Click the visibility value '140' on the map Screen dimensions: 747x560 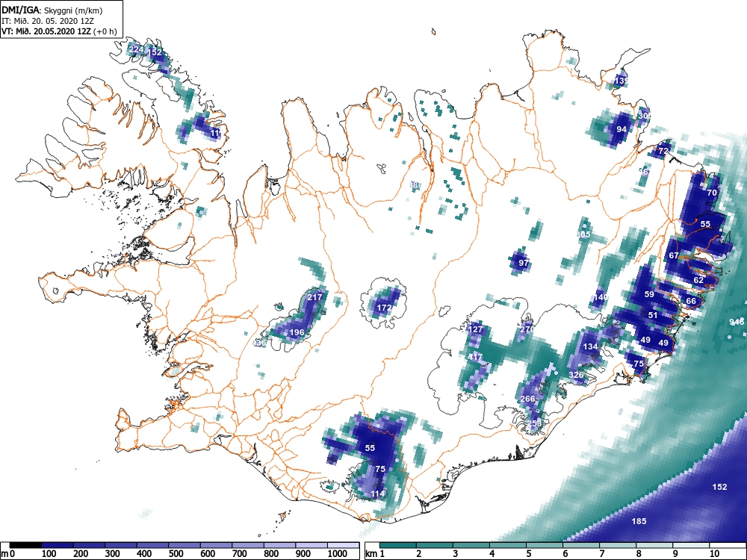point(601,297)
